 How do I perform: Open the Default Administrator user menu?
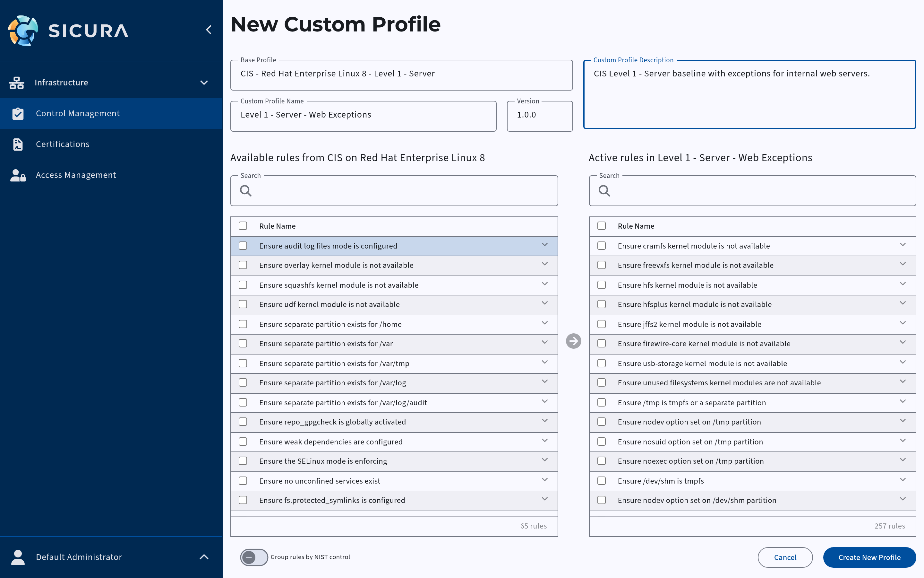[111, 557]
